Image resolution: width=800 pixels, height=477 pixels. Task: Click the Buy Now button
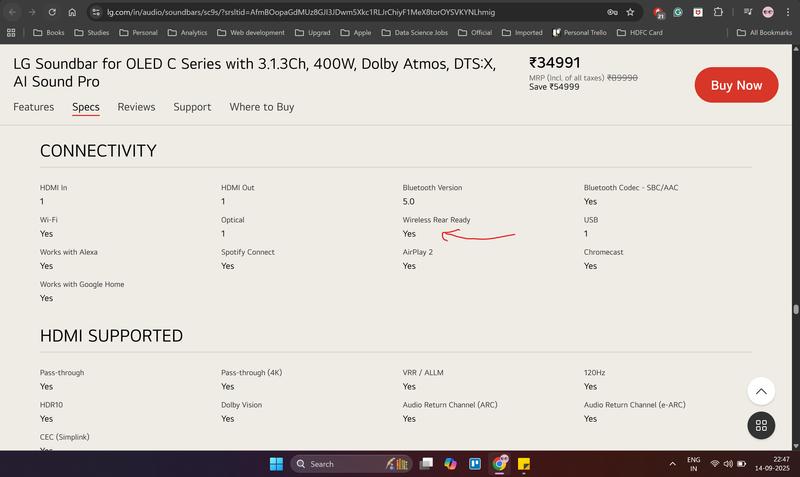click(x=736, y=85)
